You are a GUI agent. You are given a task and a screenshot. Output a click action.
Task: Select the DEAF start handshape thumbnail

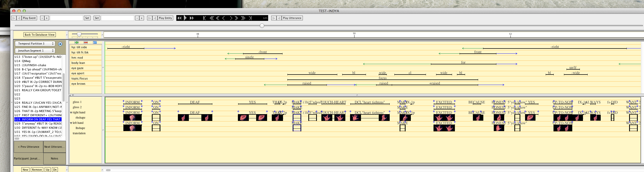[x=183, y=118]
